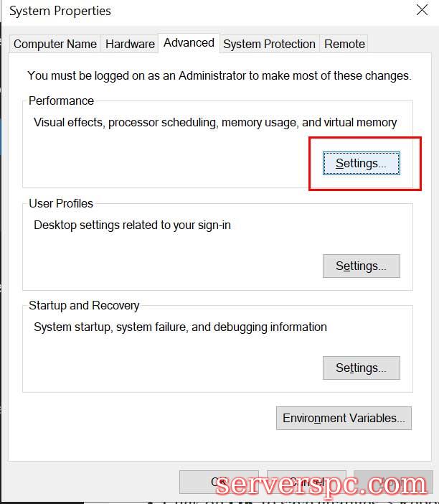Open Startup and Recovery Settings
Image resolution: width=439 pixels, height=504 pixels.
coord(361,368)
